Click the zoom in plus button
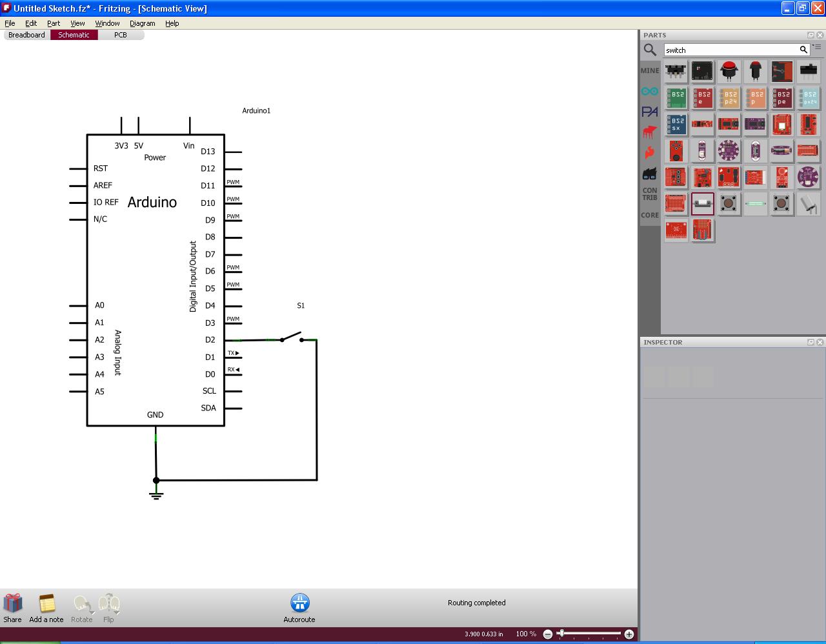826x644 pixels. click(x=629, y=634)
